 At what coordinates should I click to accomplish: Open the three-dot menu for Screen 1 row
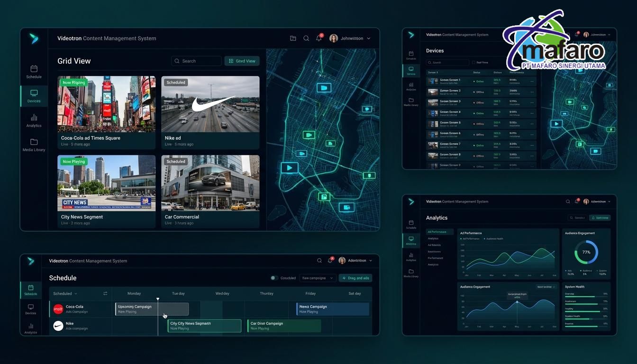click(x=532, y=81)
